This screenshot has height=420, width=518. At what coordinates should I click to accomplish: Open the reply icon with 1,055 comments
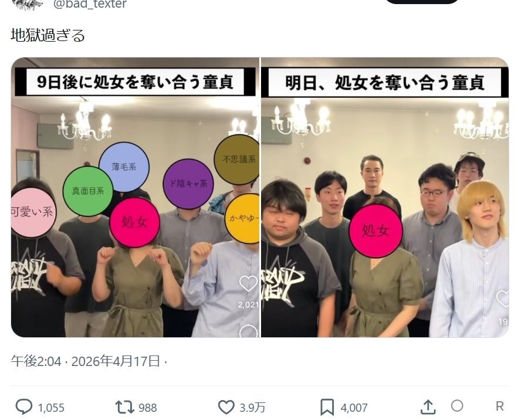point(24,407)
